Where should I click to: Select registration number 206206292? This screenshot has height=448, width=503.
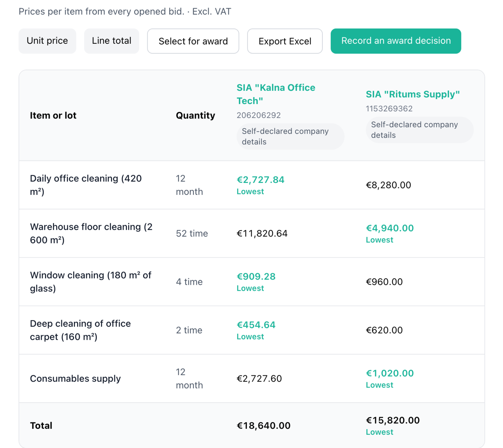[x=258, y=115]
